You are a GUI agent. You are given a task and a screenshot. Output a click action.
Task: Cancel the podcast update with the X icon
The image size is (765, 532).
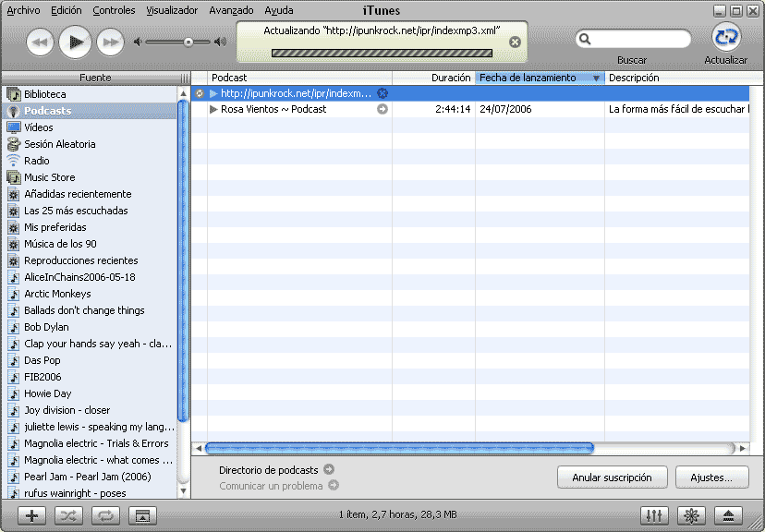click(515, 42)
